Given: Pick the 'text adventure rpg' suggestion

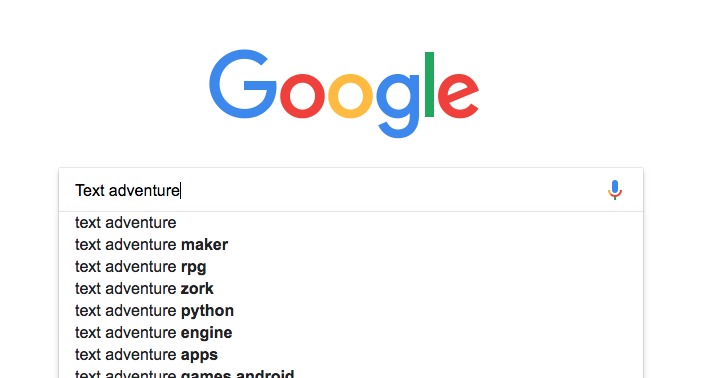Looking at the screenshot, I should [x=351, y=267].
